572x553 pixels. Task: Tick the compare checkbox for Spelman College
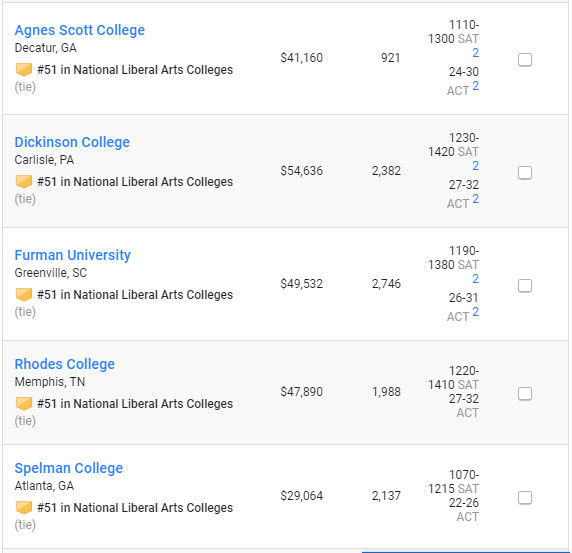coord(525,498)
